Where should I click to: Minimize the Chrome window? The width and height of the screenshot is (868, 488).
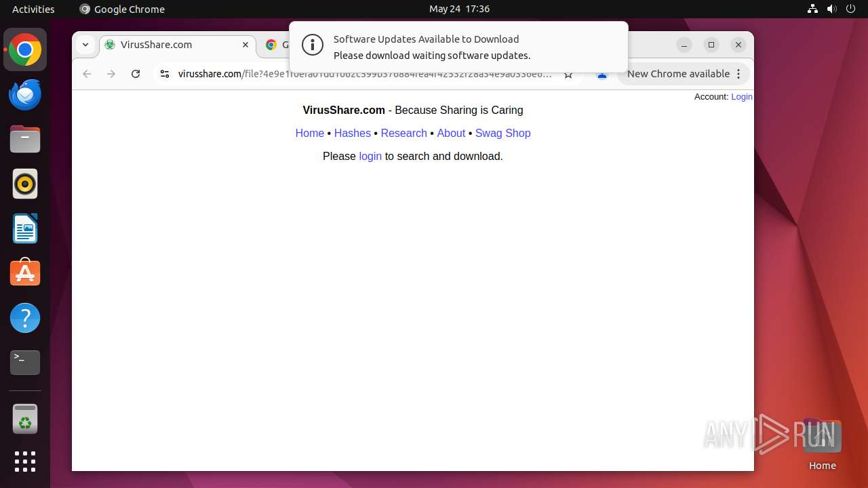684,45
